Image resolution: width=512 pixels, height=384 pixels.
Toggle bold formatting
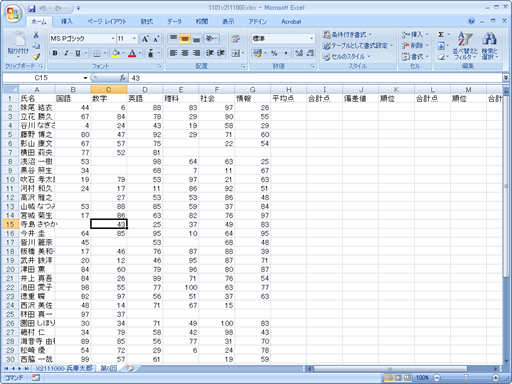[x=55, y=53]
